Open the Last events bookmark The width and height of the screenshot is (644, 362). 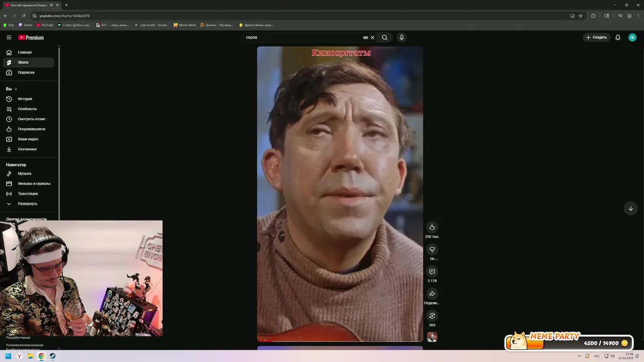[x=151, y=25]
